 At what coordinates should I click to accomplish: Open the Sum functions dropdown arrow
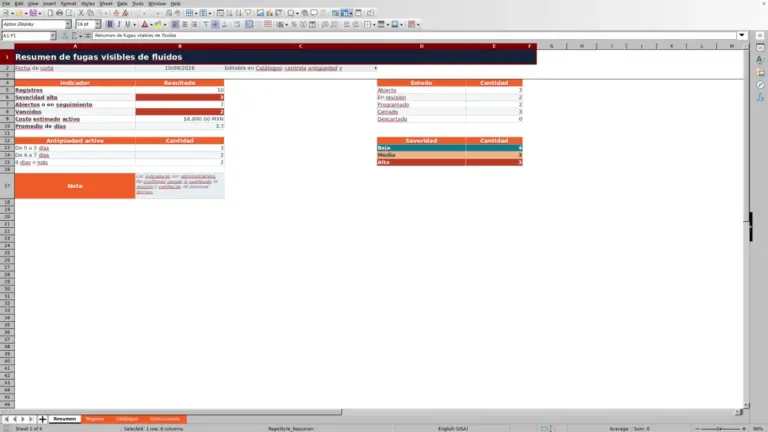point(80,36)
